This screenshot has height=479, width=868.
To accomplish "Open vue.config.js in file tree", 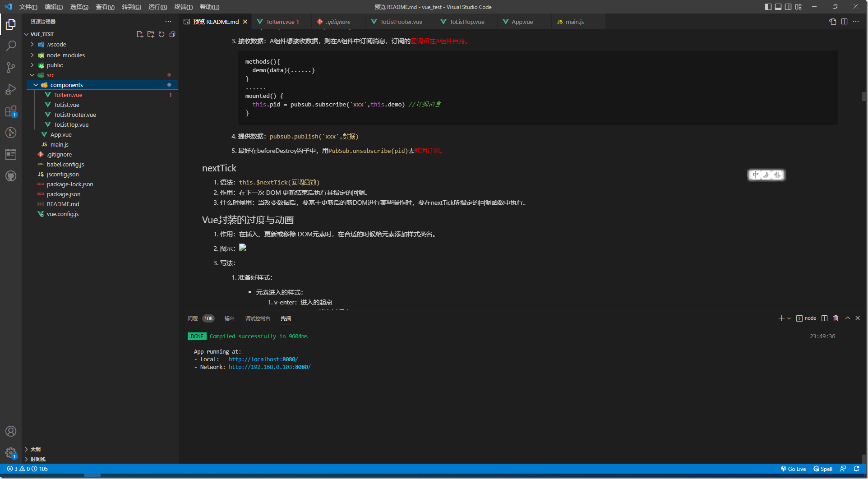I will pos(102,214).
